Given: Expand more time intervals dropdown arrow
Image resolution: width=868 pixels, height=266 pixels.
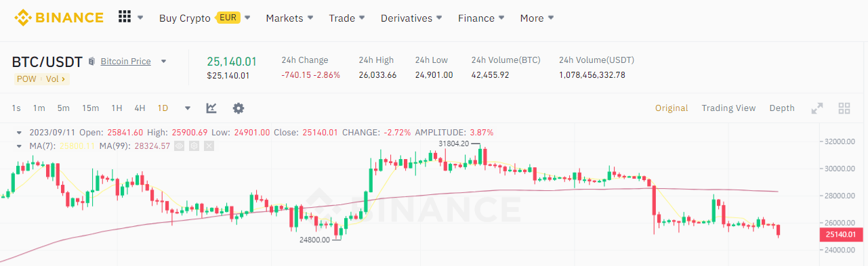Looking at the screenshot, I should (x=188, y=108).
